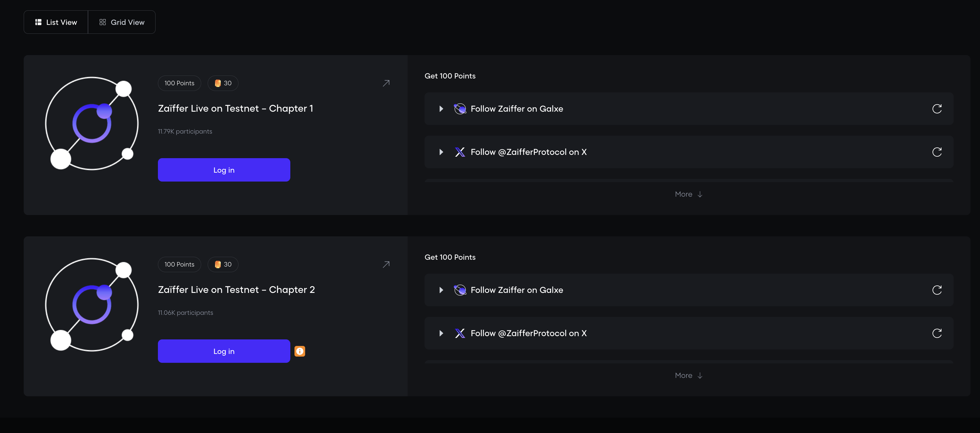Screen dimensions: 980x433
Task: Expand Chapter 2 Follow @ZaifferProtocol on X task
Action: click(x=441, y=333)
